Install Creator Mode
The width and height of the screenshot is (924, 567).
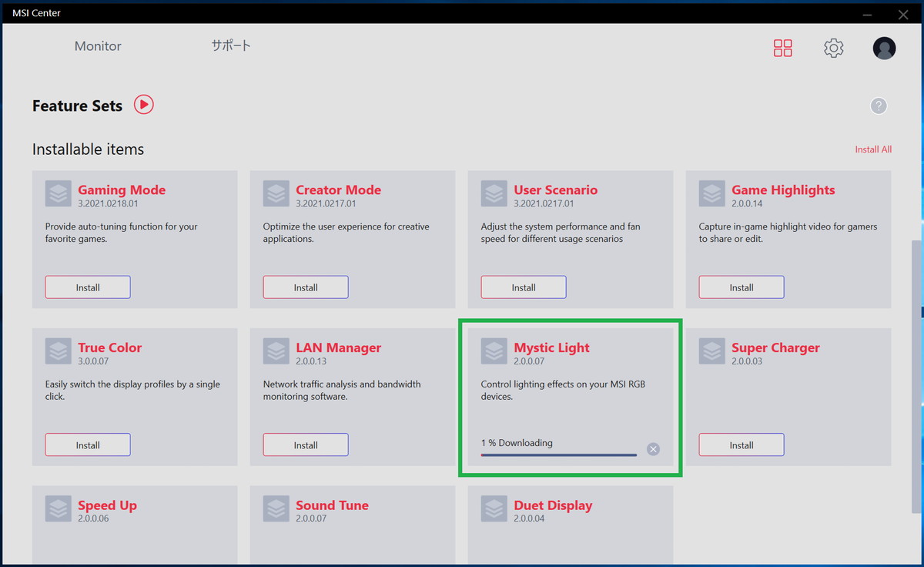306,287
